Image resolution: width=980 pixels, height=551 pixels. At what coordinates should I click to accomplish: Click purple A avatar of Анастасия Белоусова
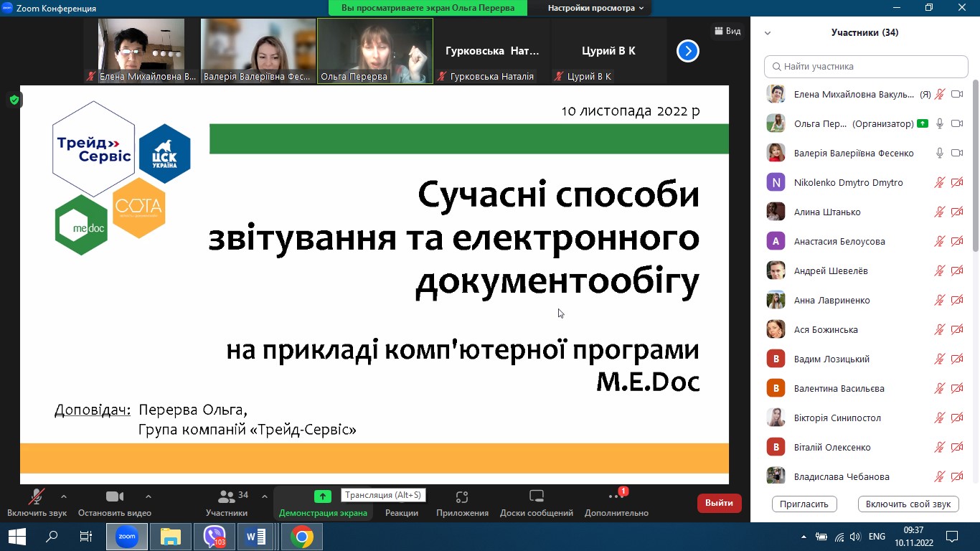(776, 241)
